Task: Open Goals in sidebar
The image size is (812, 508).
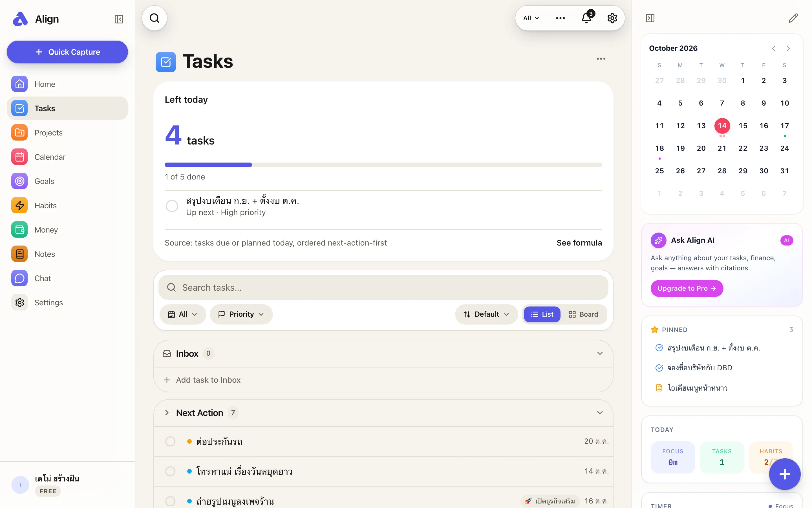Action: [67, 181]
